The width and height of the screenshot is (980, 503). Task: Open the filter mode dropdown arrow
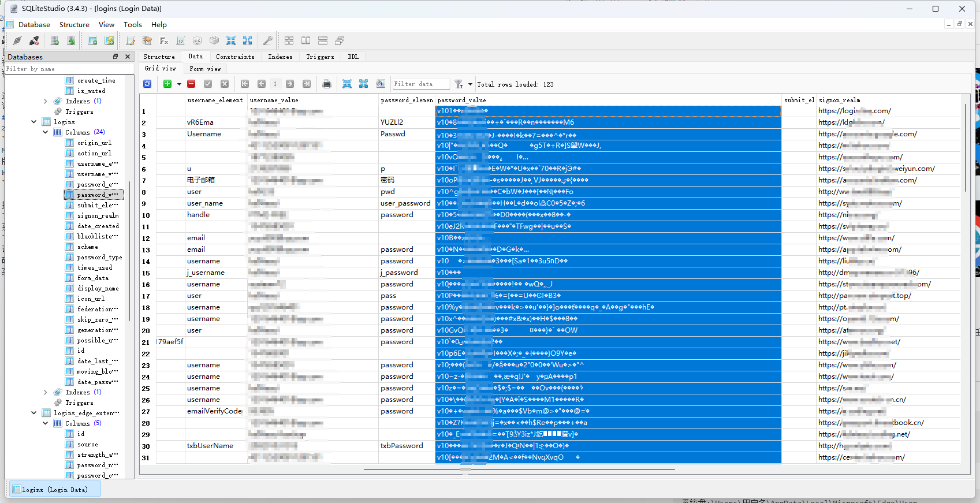[x=470, y=84]
